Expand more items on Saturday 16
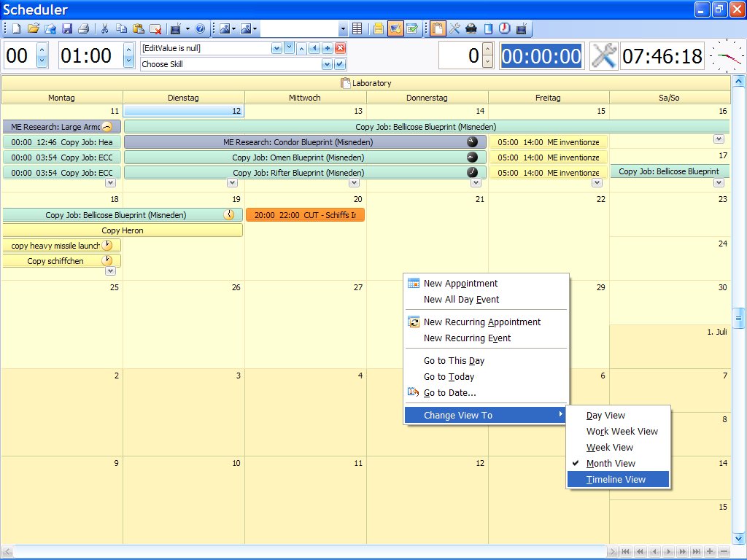747x560 pixels. pyautogui.click(x=719, y=139)
